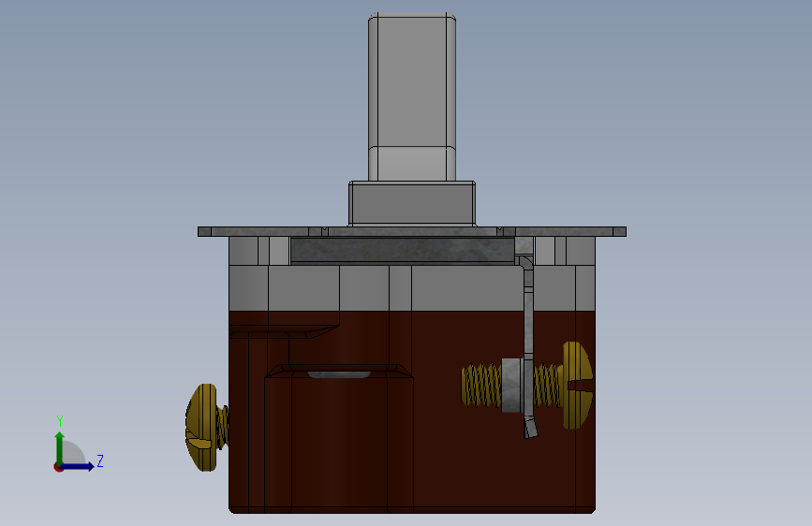Viewport: 812px width, 526px height.
Task: Select the slotted brass screw head on the right
Action: point(578,386)
